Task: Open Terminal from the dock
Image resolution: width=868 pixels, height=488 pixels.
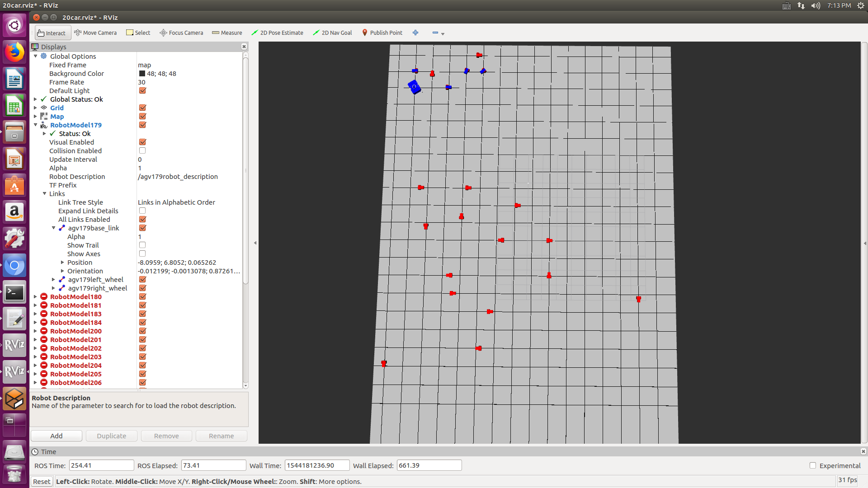Action: click(14, 292)
